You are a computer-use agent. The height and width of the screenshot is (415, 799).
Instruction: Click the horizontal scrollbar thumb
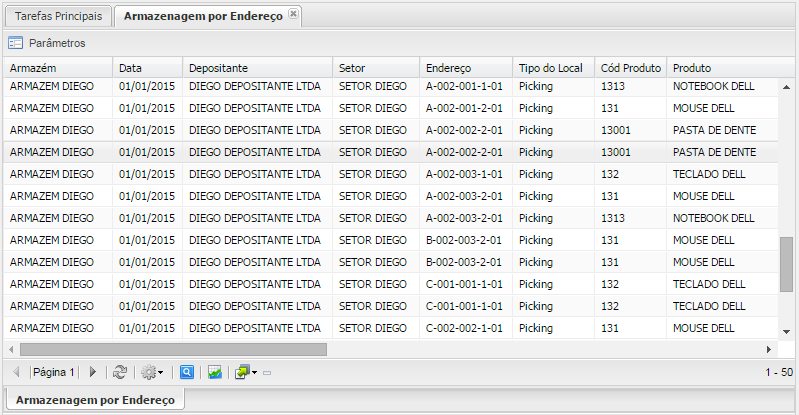coord(173,349)
